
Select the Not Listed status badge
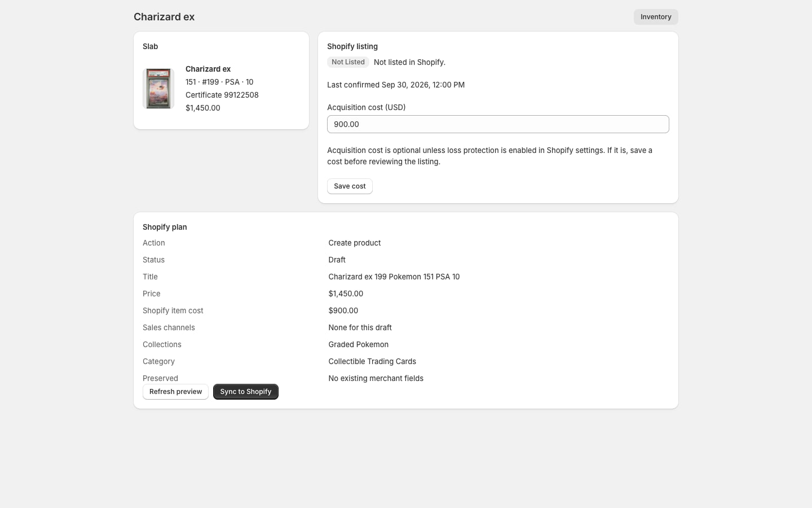point(348,62)
